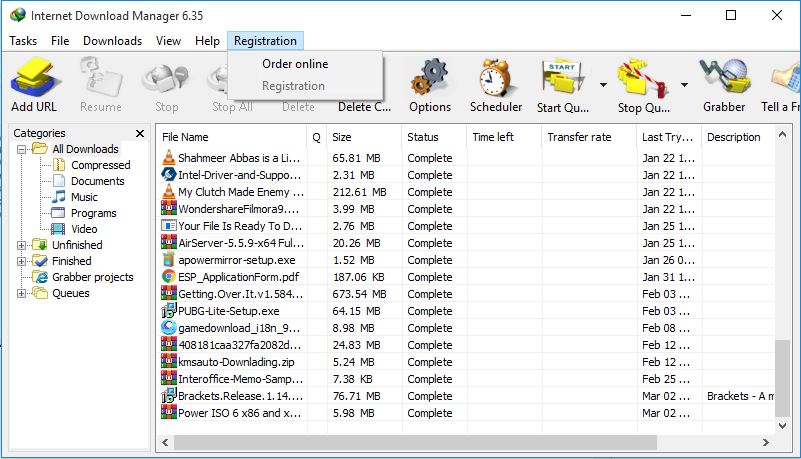
Task: Click the Tell a Friend icon
Action: [x=786, y=78]
